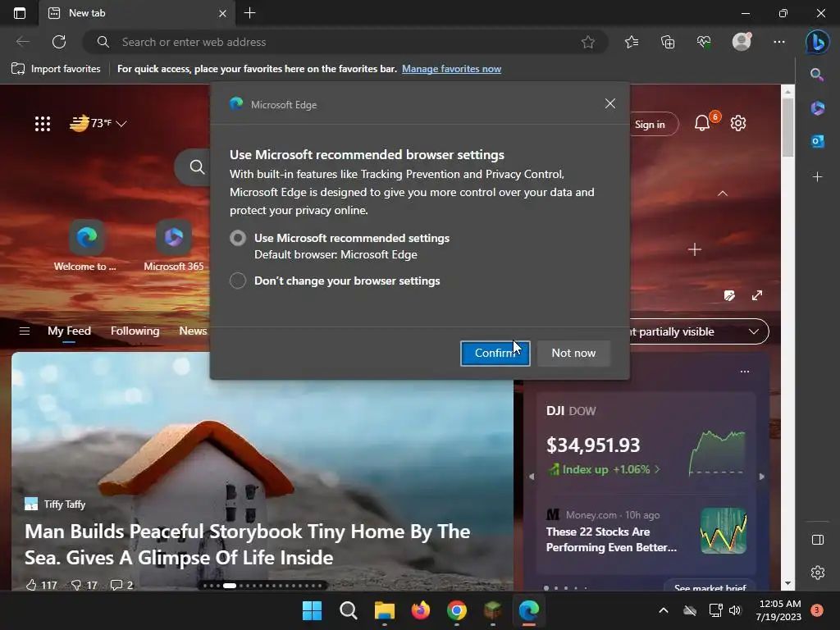Open the Favorites list icon
Image resolution: width=840 pixels, height=630 pixels.
click(x=632, y=42)
